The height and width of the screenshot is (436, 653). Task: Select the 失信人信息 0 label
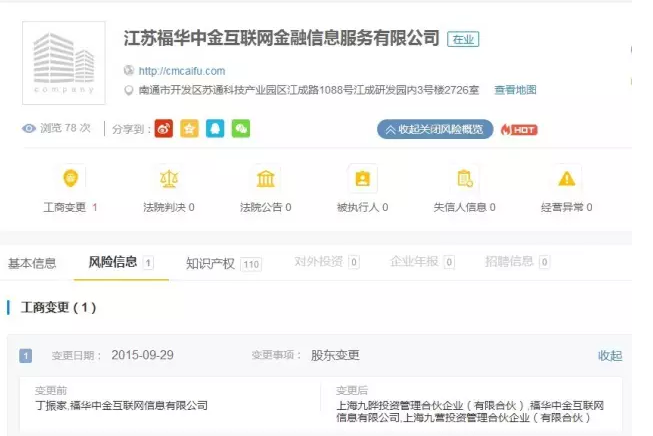(464, 207)
